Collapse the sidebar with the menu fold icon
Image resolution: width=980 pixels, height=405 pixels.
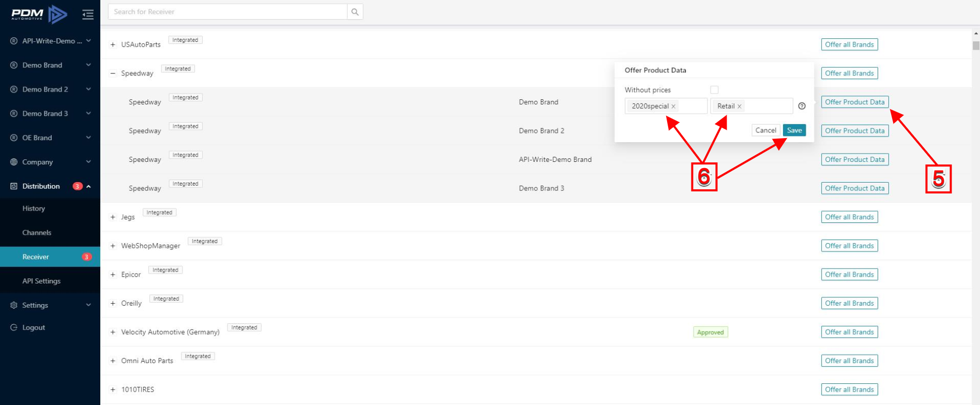[88, 14]
